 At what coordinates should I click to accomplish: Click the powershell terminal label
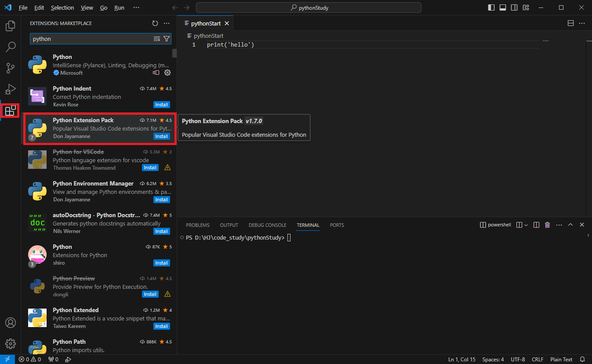pyautogui.click(x=496, y=225)
